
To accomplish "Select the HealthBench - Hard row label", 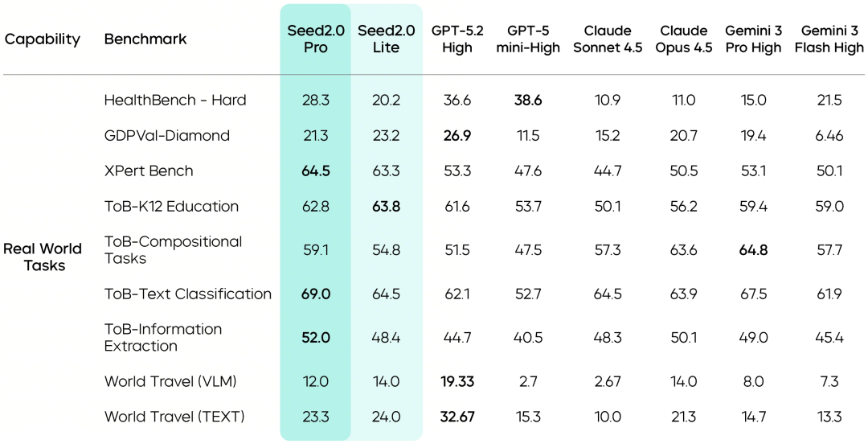I will [x=175, y=101].
